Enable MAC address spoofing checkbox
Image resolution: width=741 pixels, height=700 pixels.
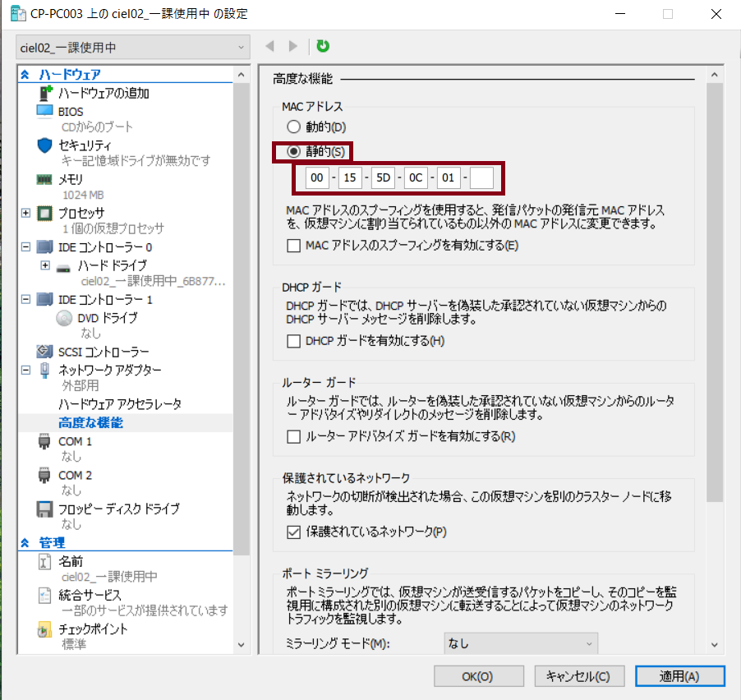pyautogui.click(x=294, y=245)
